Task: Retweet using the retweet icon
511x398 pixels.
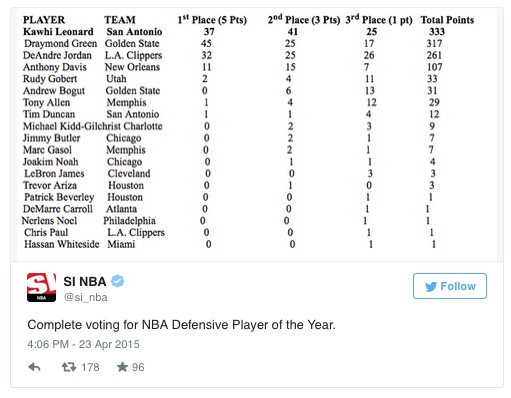Action: (69, 367)
